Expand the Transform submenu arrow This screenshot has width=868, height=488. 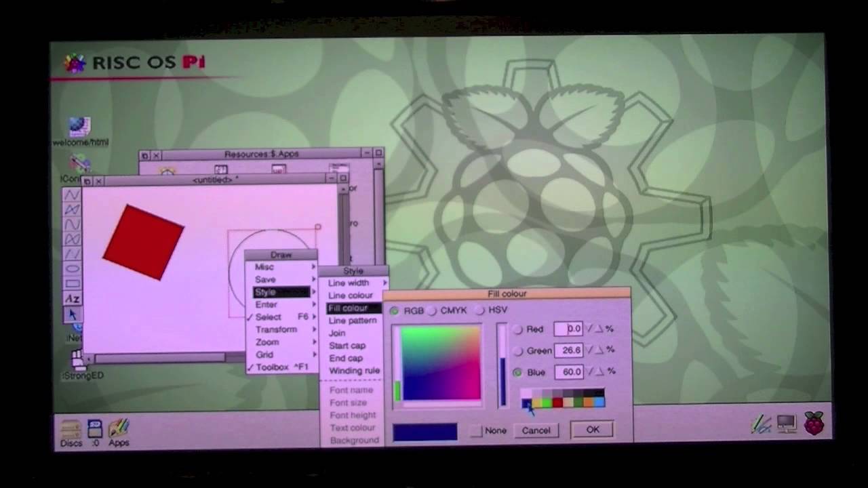pos(313,329)
